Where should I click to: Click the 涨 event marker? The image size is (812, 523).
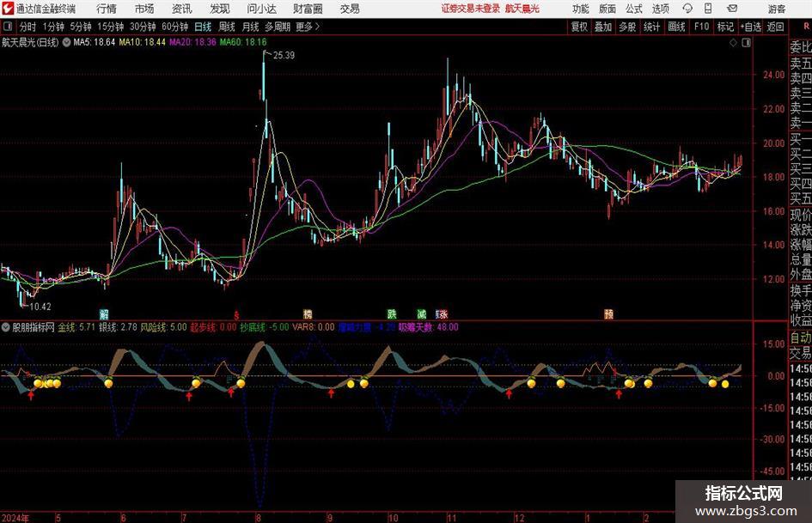pyautogui.click(x=442, y=313)
